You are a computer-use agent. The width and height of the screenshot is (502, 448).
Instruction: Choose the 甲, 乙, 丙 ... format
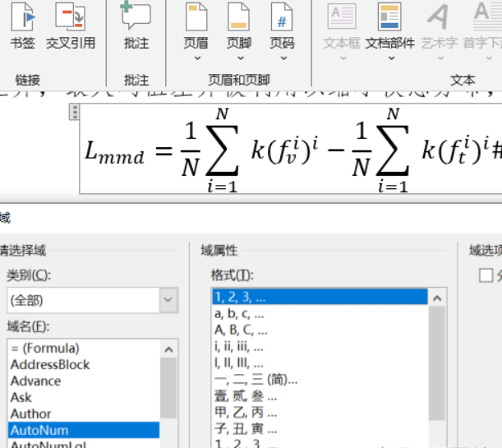(320, 413)
